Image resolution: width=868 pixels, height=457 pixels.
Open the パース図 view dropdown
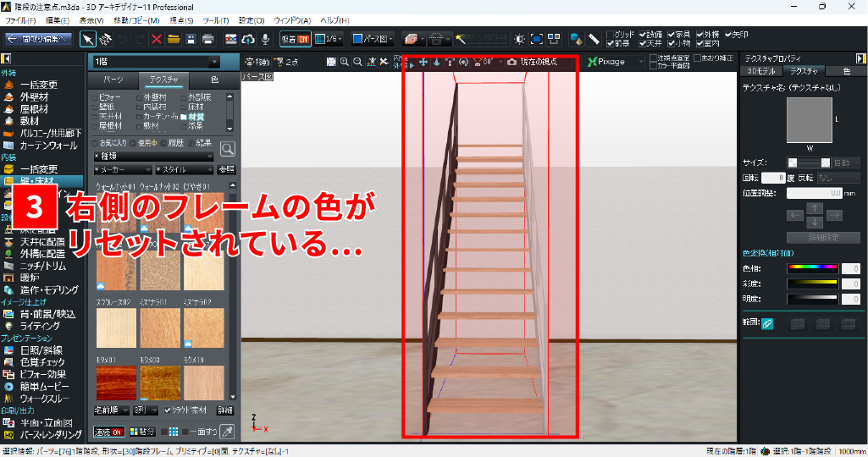tap(373, 39)
